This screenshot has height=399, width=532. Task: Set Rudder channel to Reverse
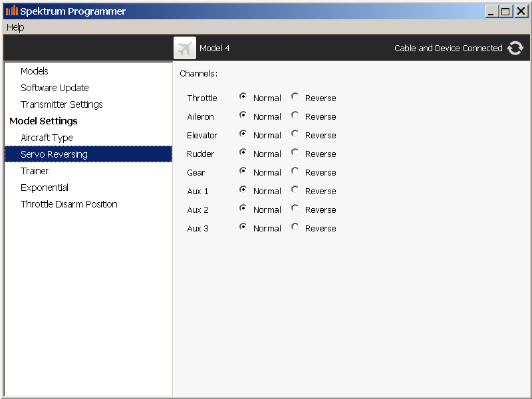coord(295,152)
